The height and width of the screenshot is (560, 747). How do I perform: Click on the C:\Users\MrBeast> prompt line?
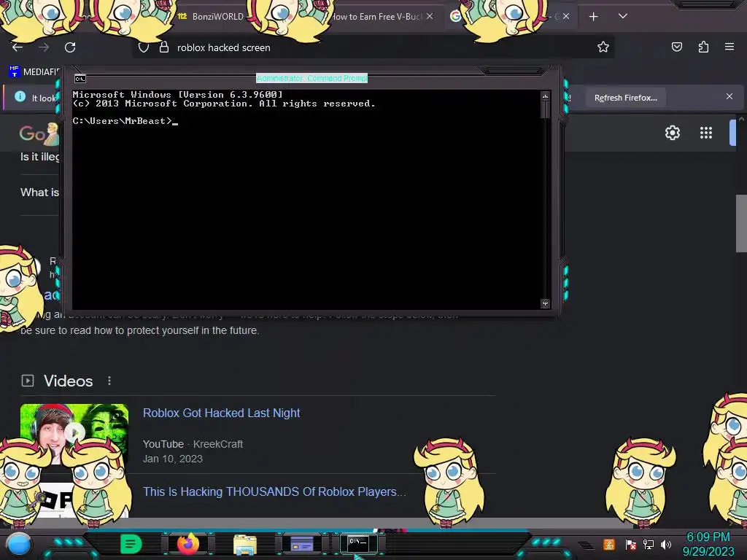pyautogui.click(x=125, y=121)
